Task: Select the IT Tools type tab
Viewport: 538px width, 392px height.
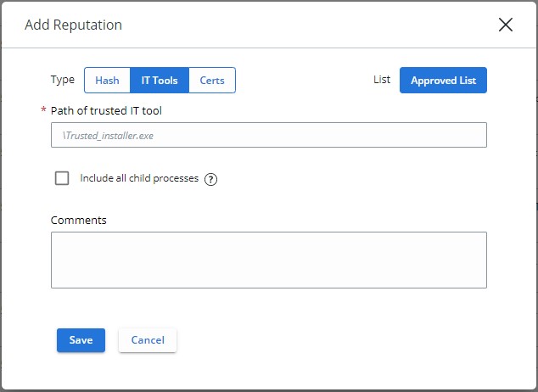Action: [160, 81]
